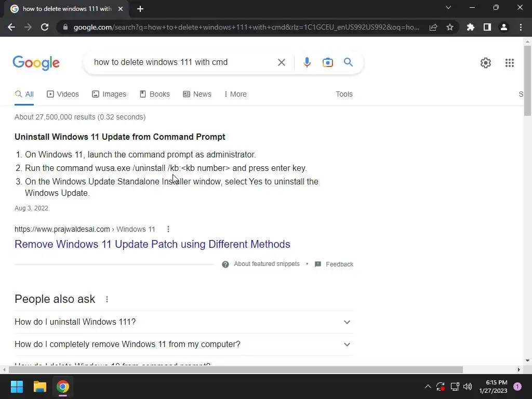Start voice search with the microphone
The width and height of the screenshot is (532, 399).
click(307, 62)
